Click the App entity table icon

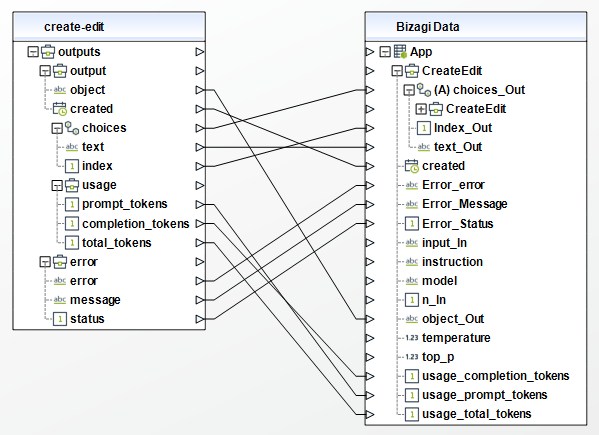(x=400, y=52)
